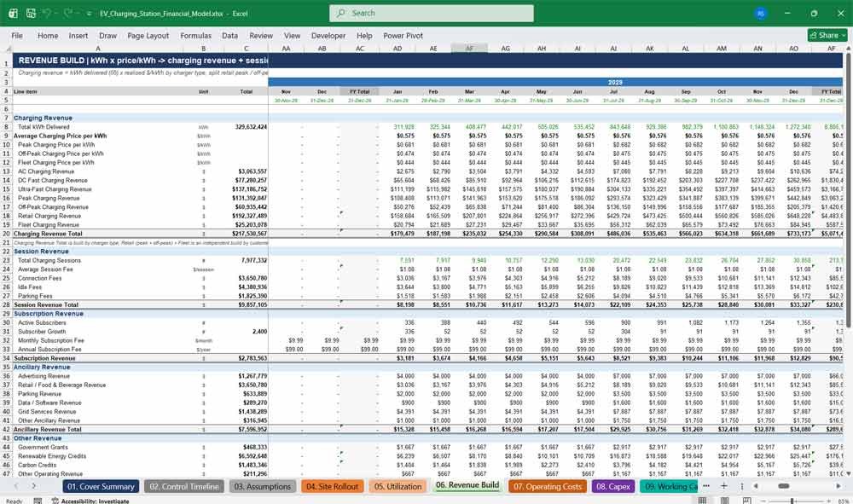This screenshot has height=504, width=853.
Task: Switch to 02. Control Timeline sheet
Action: coord(184,487)
